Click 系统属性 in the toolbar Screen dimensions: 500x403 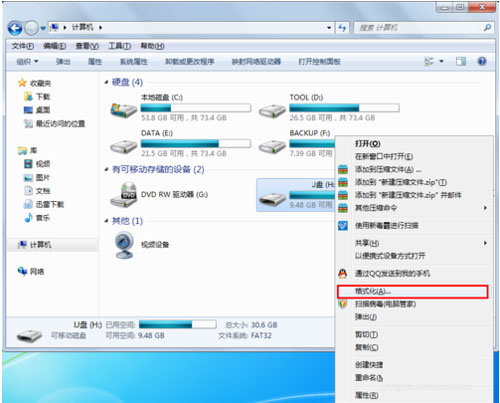tap(134, 62)
